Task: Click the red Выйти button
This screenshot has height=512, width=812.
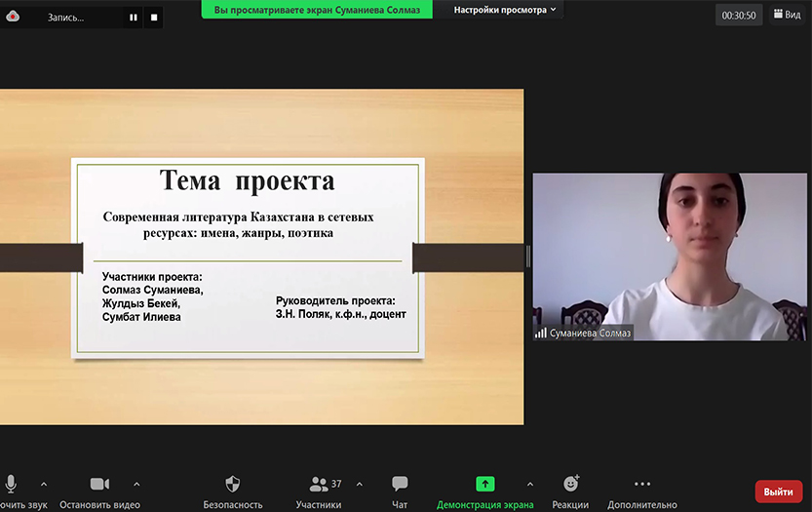Action: click(778, 492)
